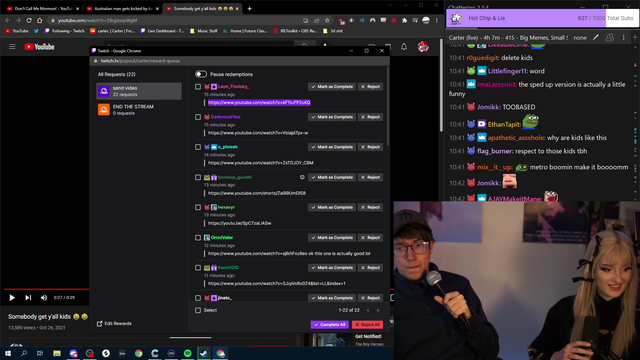Open YouTube hamburger guide menu
The image size is (640, 360).
12,47
